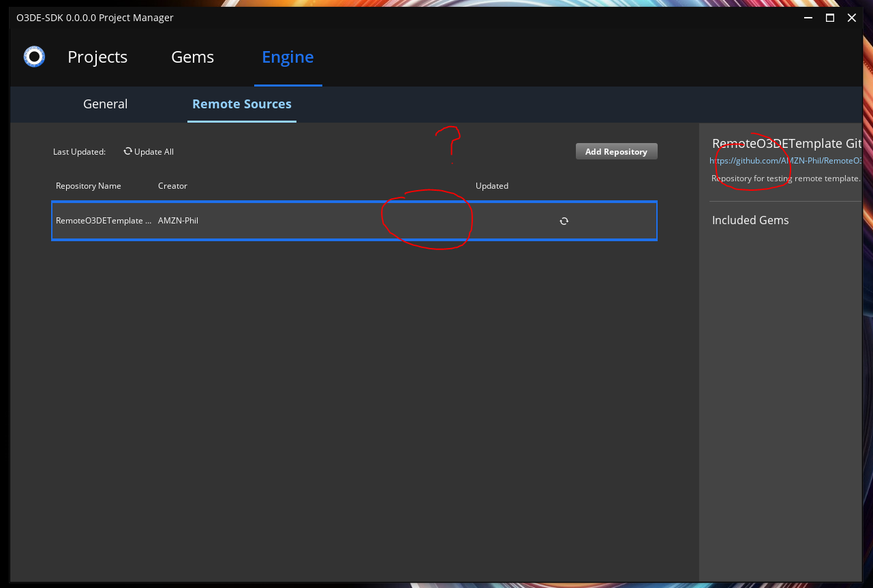The height and width of the screenshot is (588, 873).
Task: Click the Included Gems section header
Action: [750, 219]
